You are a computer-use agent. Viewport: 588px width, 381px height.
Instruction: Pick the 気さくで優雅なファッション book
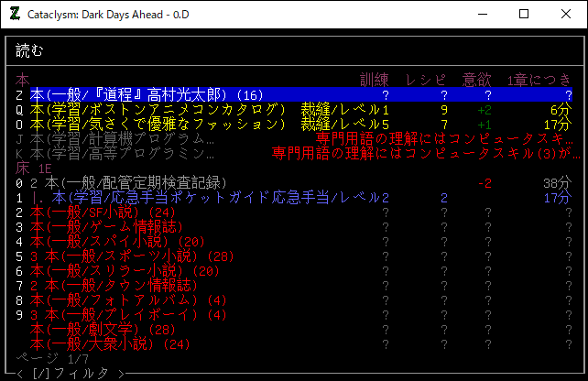158,125
